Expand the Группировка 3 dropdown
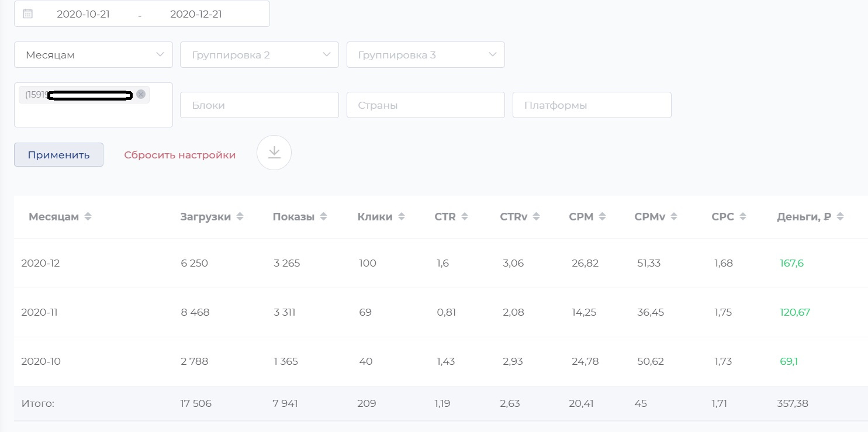Viewport: 868px width, 432px height. click(x=426, y=55)
